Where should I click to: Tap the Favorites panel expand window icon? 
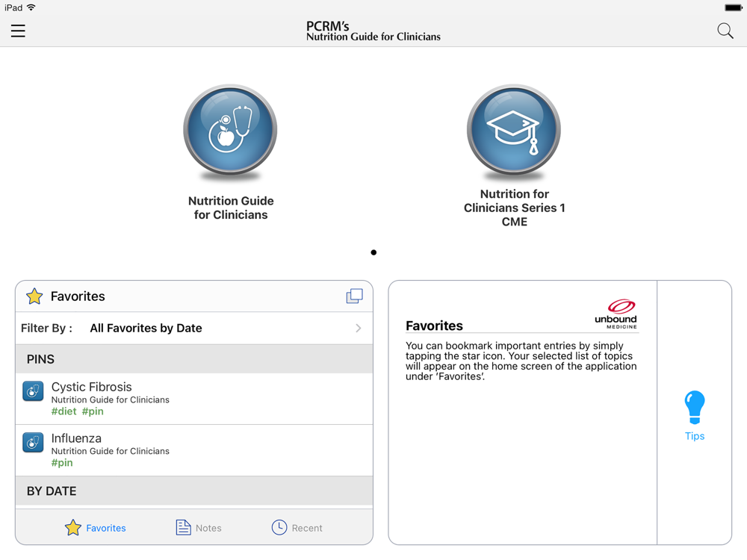354,296
